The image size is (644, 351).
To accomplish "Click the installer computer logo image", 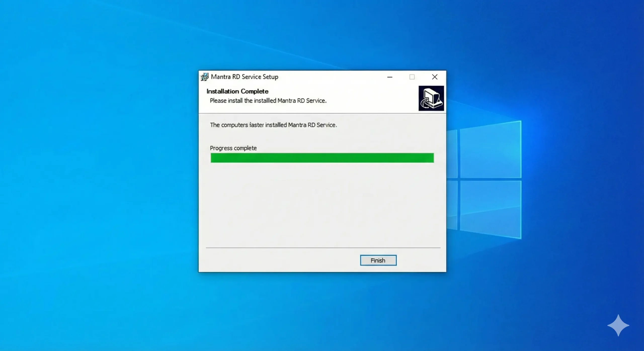I will tap(431, 98).
